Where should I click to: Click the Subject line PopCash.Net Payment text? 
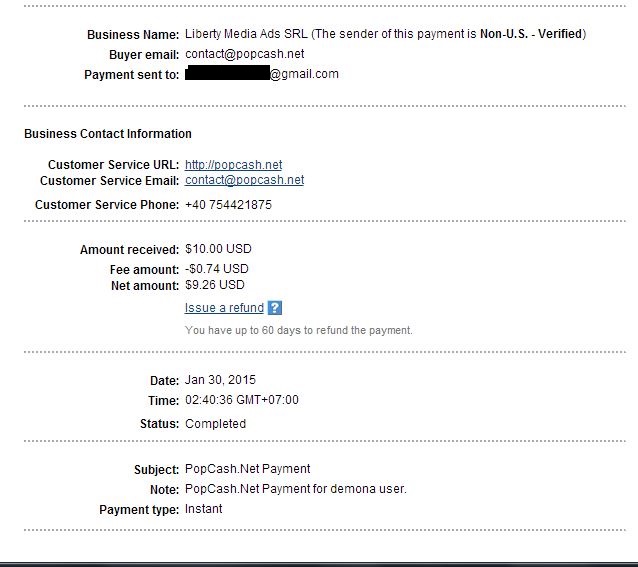[247, 469]
